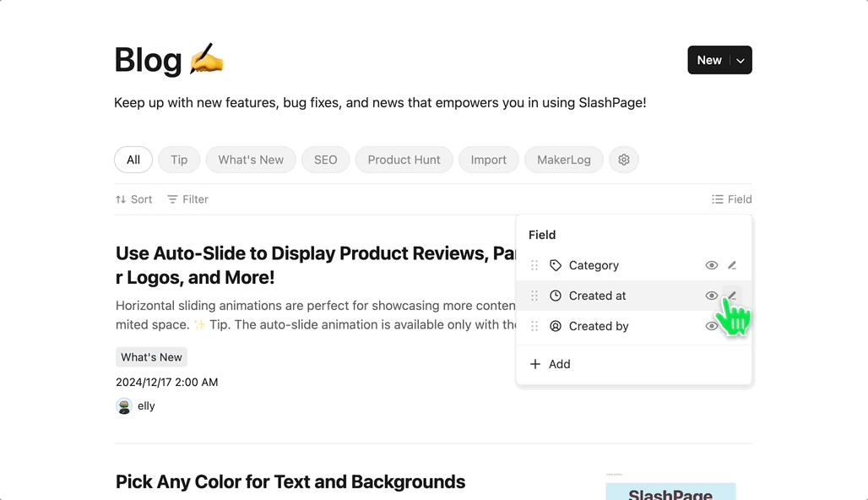Open the Sort options

click(x=134, y=199)
